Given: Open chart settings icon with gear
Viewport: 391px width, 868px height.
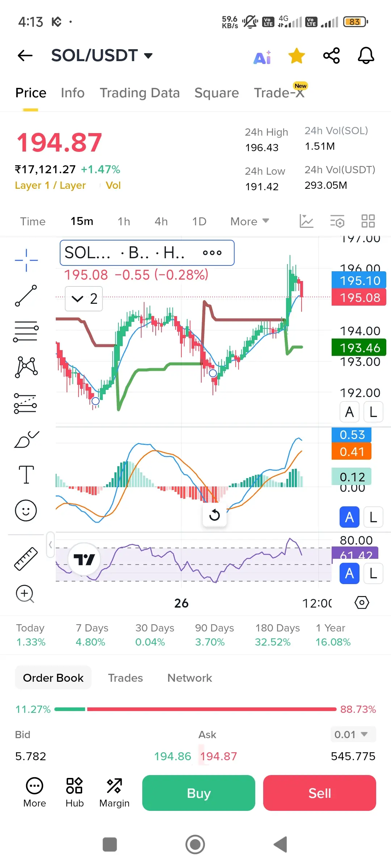Looking at the screenshot, I should tap(337, 221).
